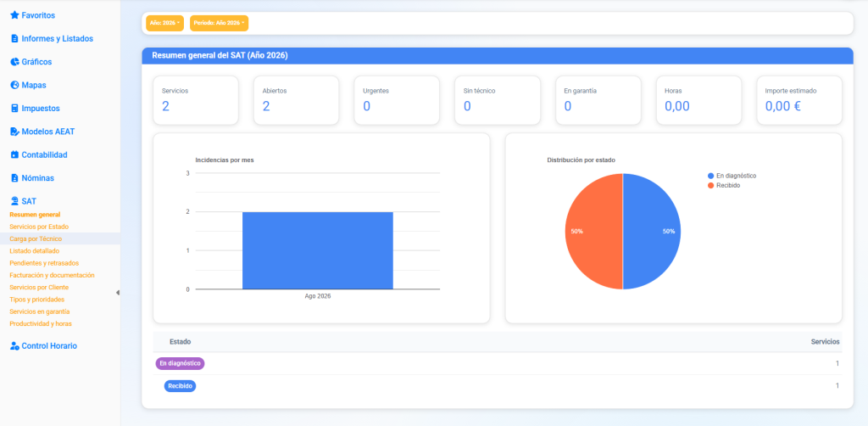Open the Gráficos section
The image size is (868, 426).
(36, 62)
